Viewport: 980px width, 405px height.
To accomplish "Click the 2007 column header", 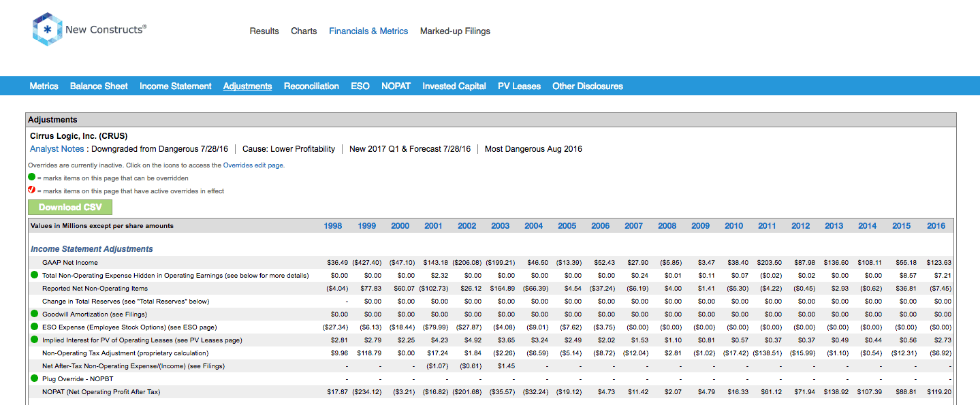I will (633, 226).
